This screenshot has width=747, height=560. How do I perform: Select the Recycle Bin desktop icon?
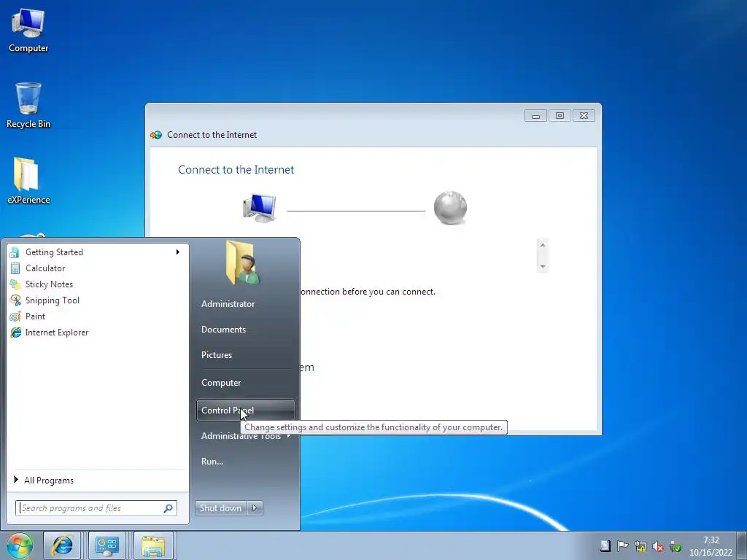[28, 105]
